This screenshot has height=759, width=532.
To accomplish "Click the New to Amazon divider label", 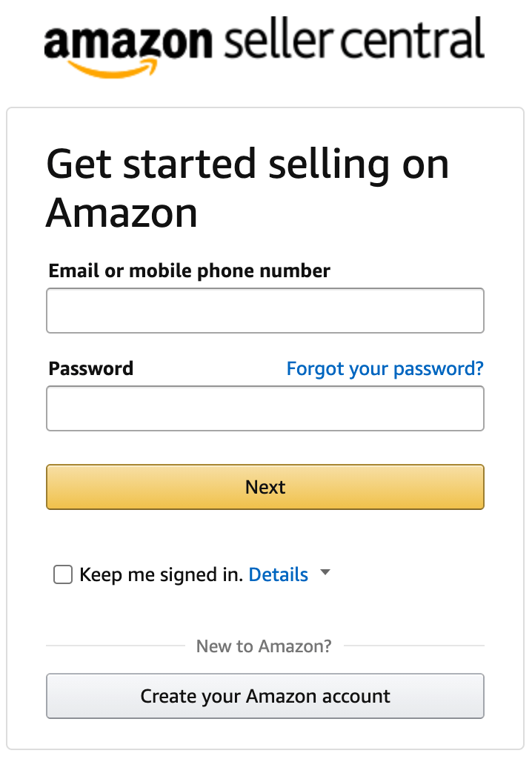I will pos(265,646).
